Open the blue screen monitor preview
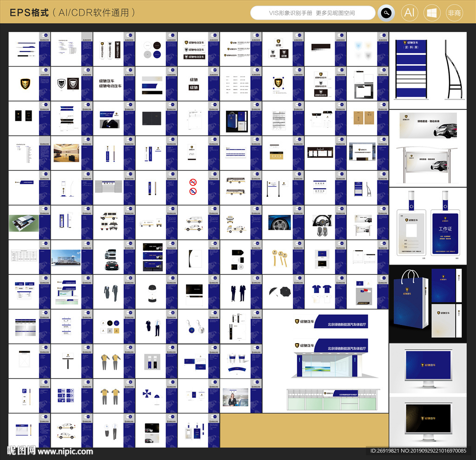The image size is (476, 460). tap(428, 368)
